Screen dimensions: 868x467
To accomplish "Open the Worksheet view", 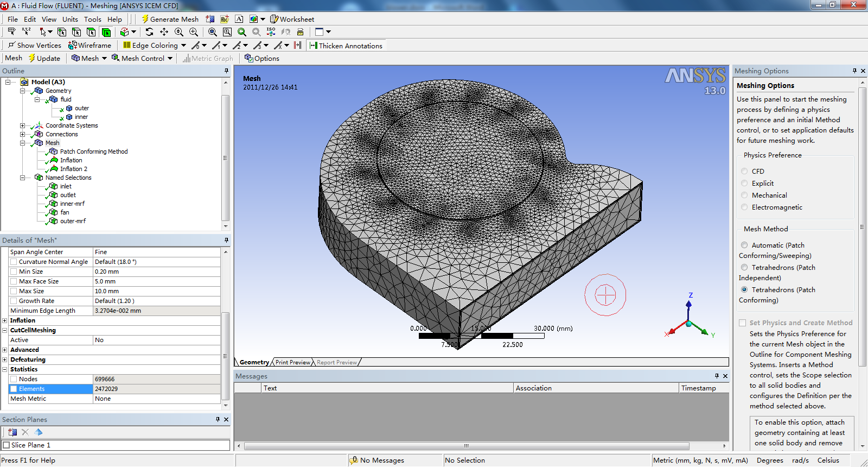I will tap(292, 19).
